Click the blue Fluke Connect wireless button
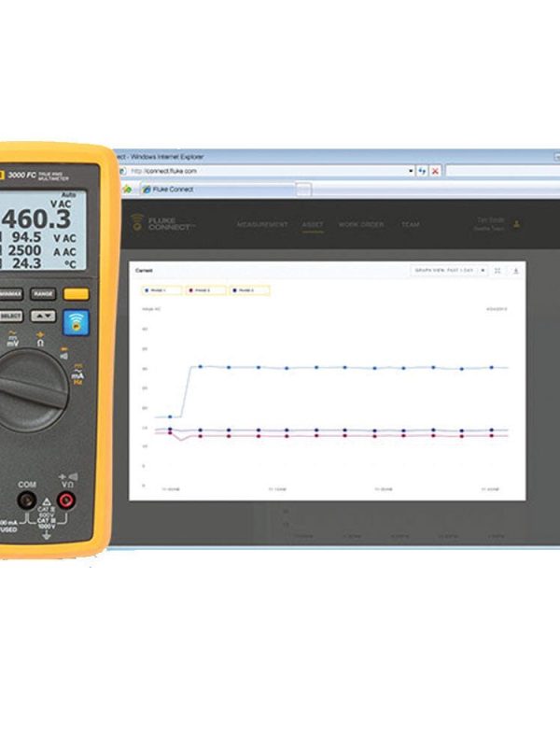560x747 pixels. pyautogui.click(x=76, y=323)
